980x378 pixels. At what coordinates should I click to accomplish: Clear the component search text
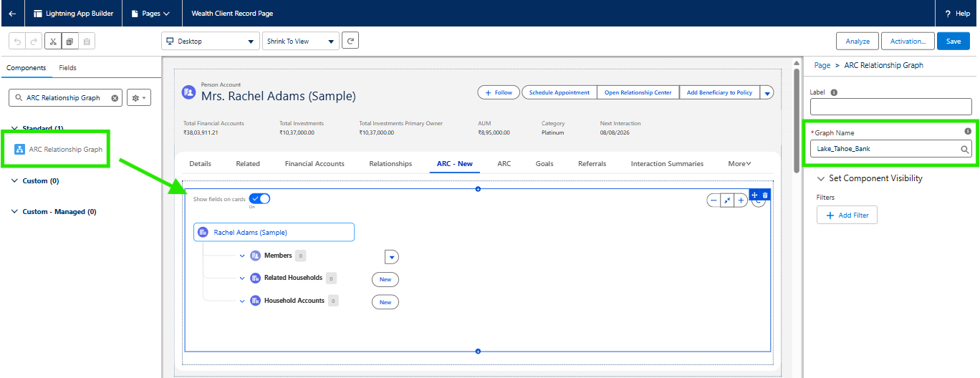click(x=115, y=98)
